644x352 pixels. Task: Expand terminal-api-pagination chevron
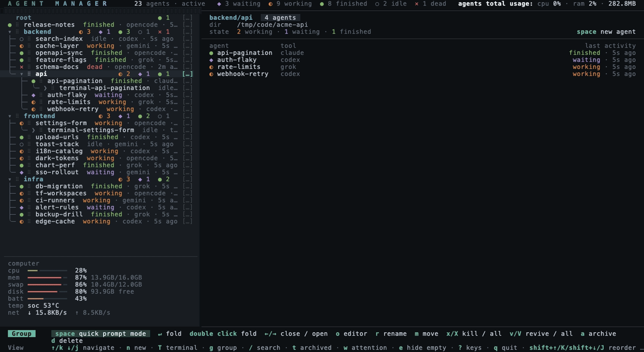(45, 88)
